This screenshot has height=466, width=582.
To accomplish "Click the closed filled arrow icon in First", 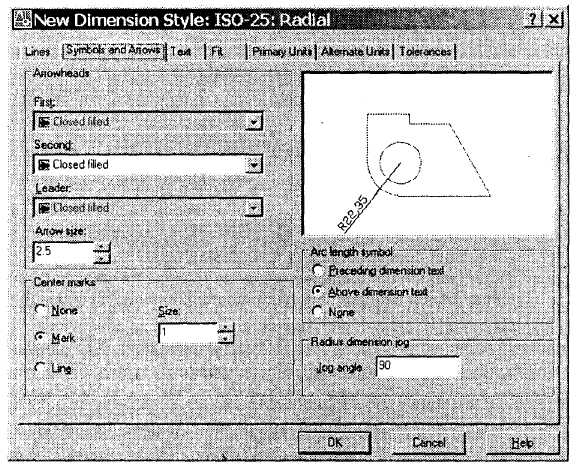I will pyautogui.click(x=45, y=122).
